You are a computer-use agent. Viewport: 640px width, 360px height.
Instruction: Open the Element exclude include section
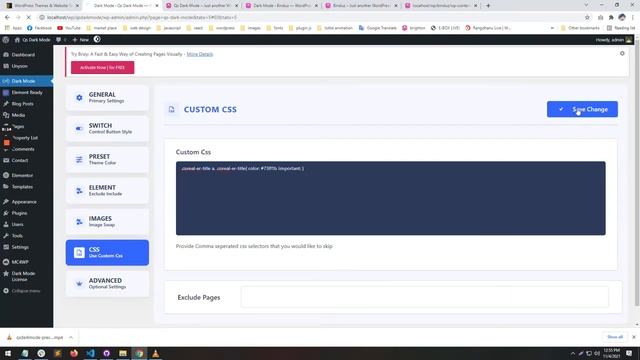[107, 191]
